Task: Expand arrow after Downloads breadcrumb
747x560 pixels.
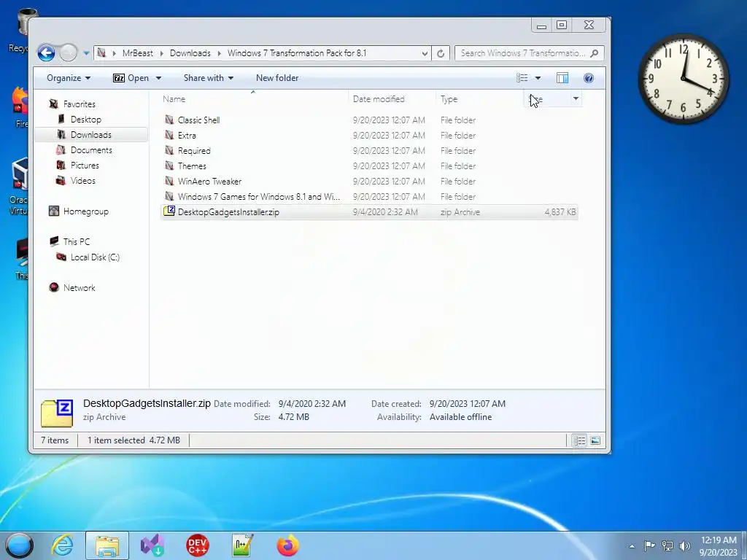Action: [x=219, y=53]
